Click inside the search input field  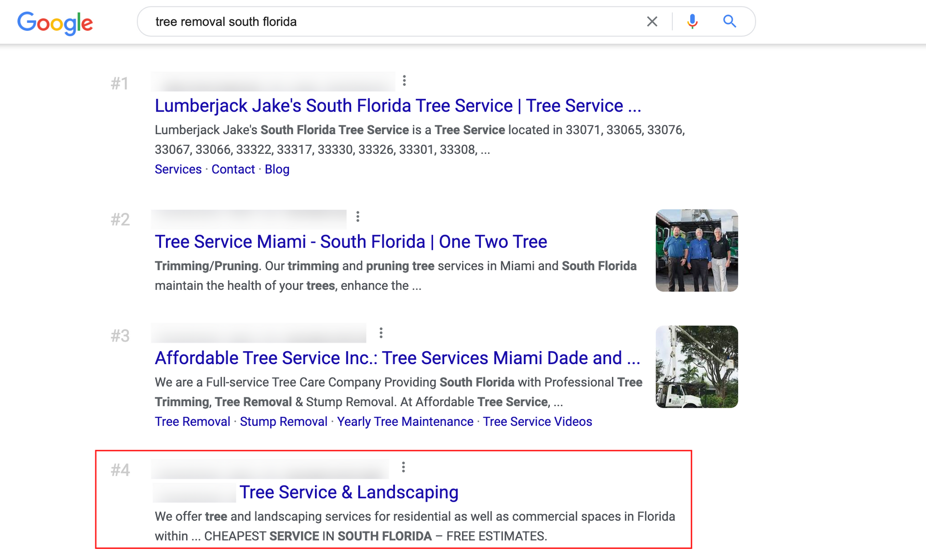coord(386,21)
